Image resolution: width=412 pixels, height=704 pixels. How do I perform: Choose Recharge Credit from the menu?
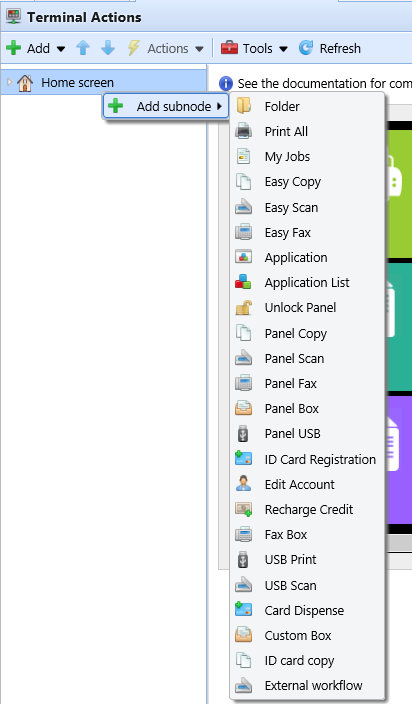click(307, 509)
